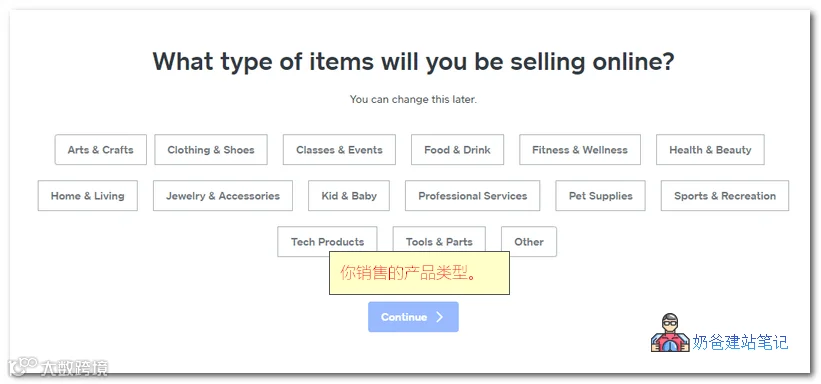Click the Continue button
This screenshot has height=384, width=821.
[413, 317]
